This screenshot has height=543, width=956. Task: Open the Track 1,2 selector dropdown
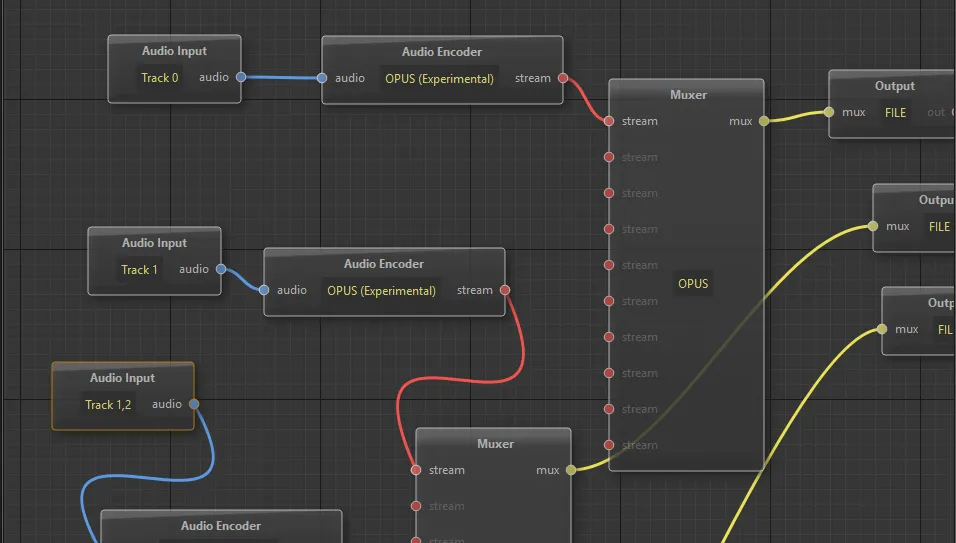(x=108, y=404)
